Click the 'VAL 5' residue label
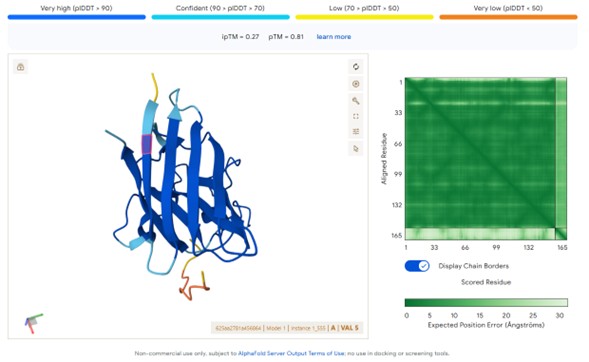Image resolution: width=589 pixels, height=362 pixels. click(349, 328)
